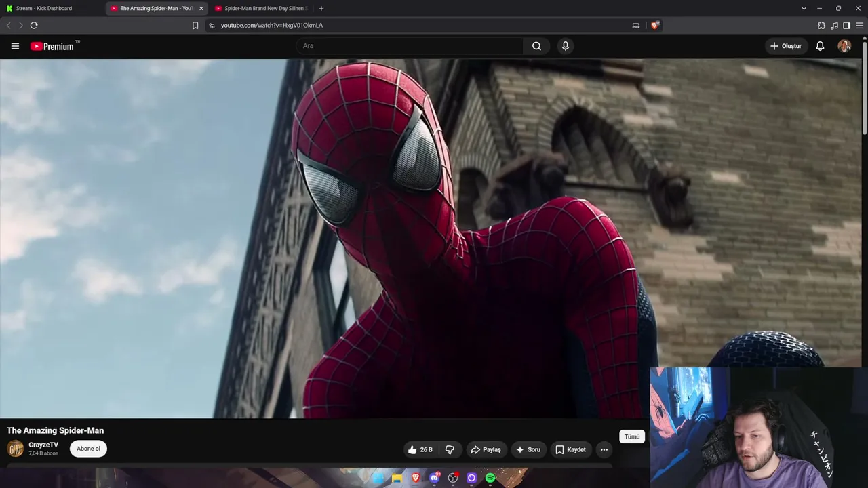
Task: Open more actions ellipsis under video
Action: click(604, 449)
